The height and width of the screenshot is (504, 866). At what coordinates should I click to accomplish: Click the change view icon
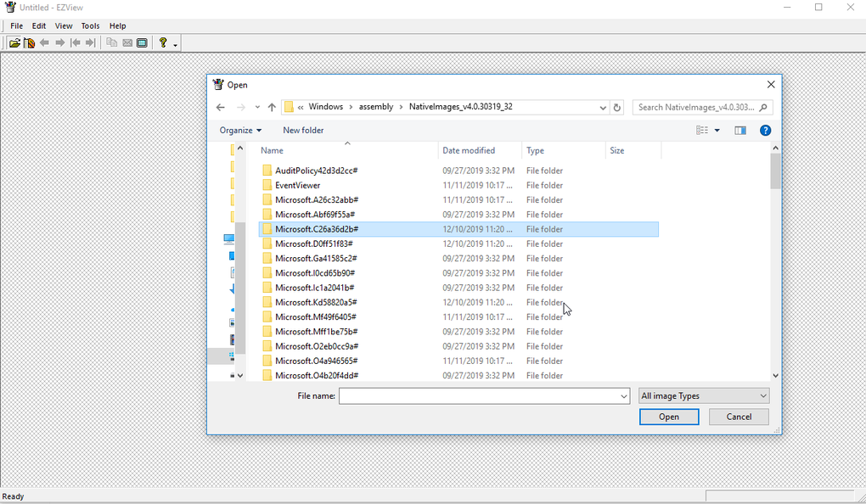702,131
